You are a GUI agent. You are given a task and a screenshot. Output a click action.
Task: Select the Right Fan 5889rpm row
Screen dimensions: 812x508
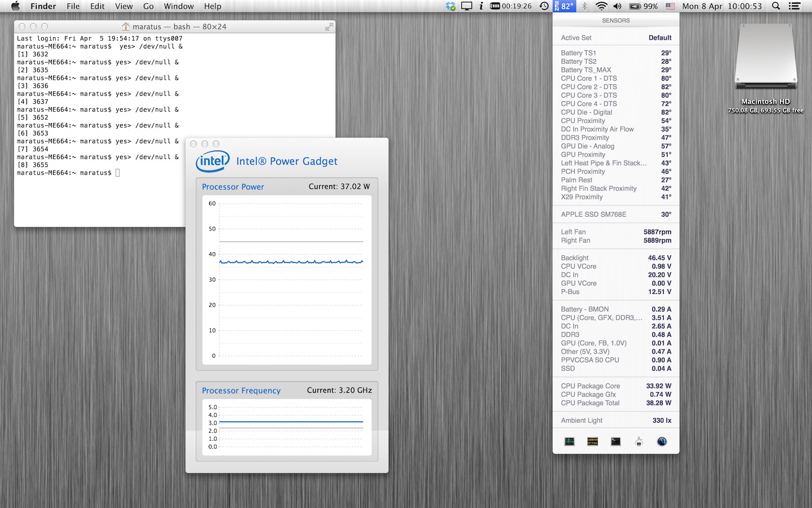click(x=616, y=240)
